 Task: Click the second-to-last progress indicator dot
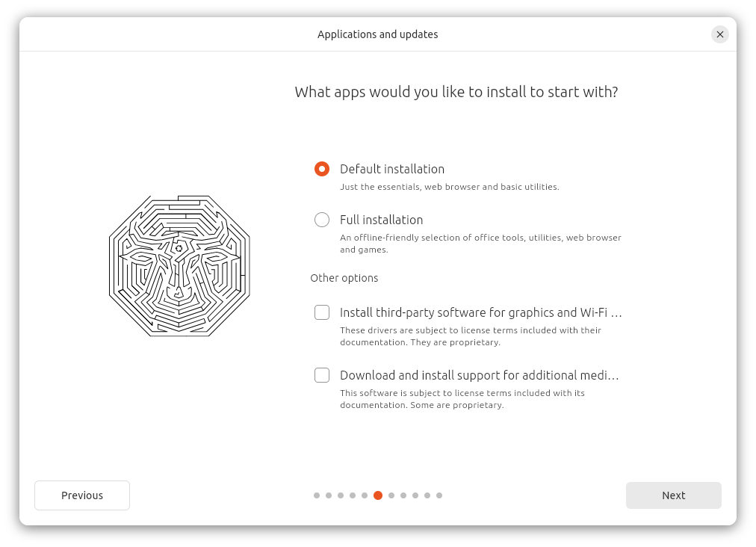(427, 495)
